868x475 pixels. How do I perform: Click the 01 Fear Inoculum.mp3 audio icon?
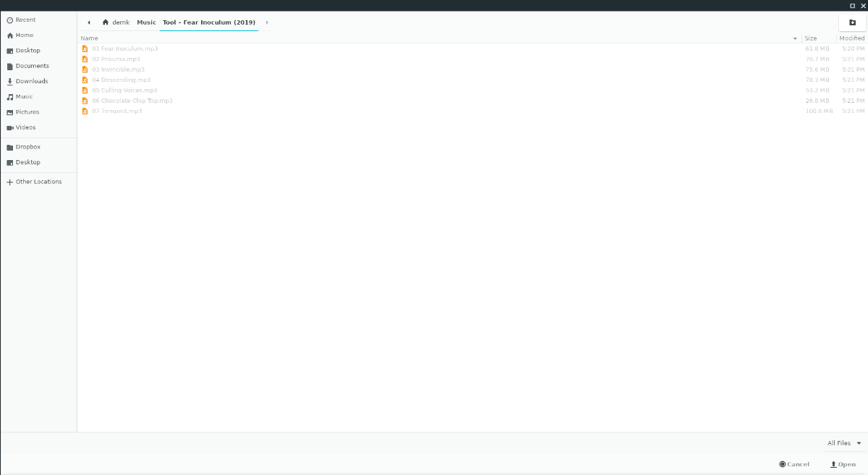(x=85, y=49)
